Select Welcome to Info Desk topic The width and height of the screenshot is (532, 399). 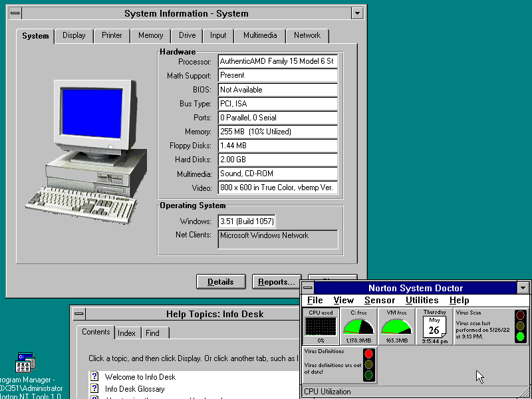point(140,377)
